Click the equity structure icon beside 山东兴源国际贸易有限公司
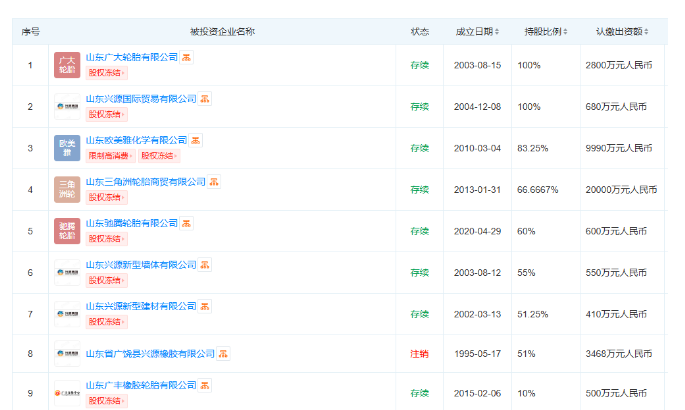This screenshot has width=685, height=410. click(204, 99)
